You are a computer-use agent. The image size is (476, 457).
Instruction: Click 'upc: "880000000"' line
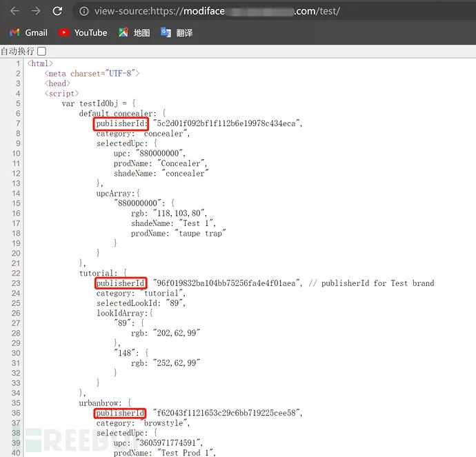150,154
